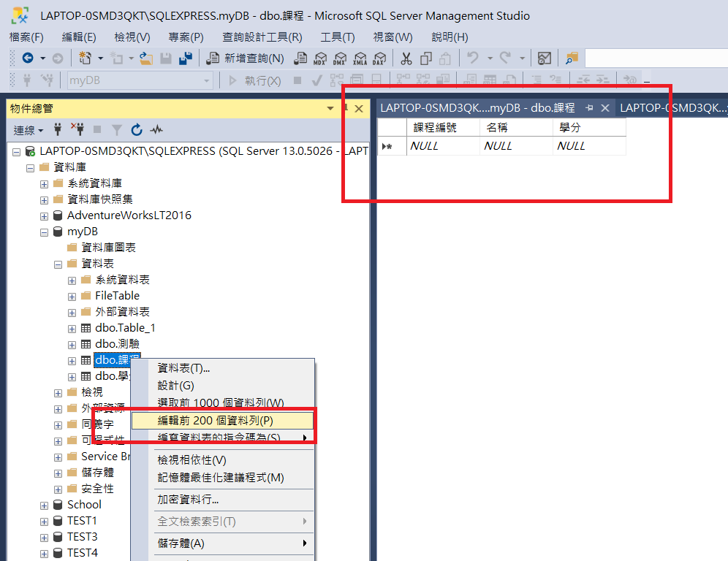Collapse the 資料表 tables folder
The width and height of the screenshot is (728, 561).
click(58, 265)
